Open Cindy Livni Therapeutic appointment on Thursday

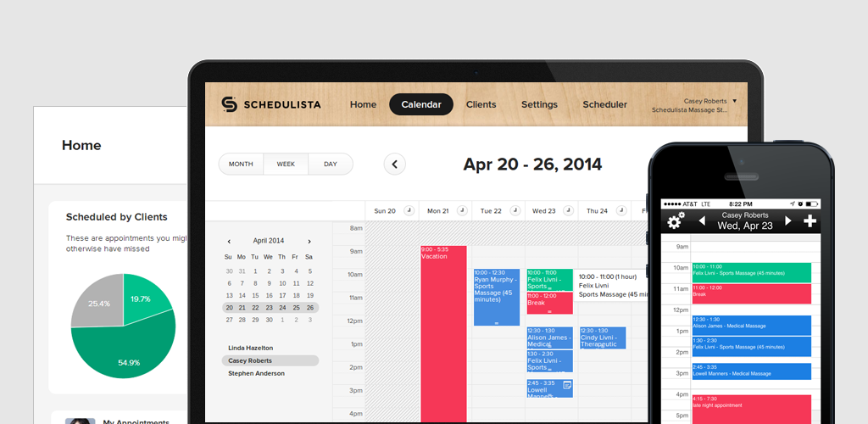[603, 338]
